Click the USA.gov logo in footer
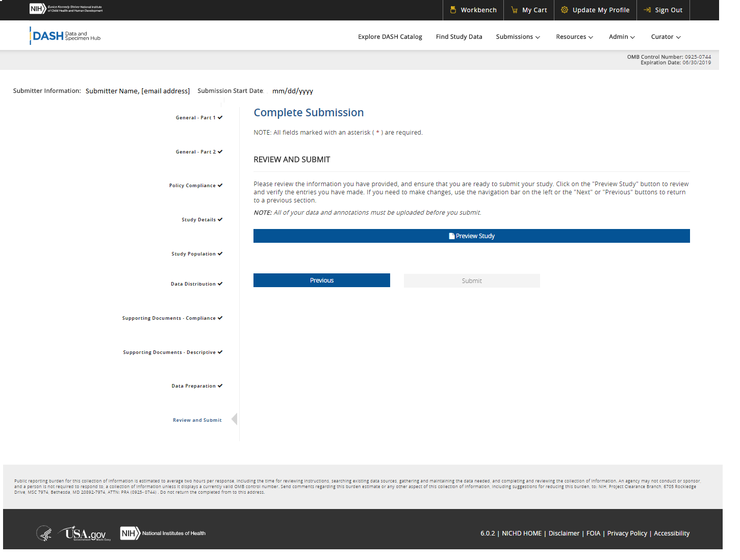Screen dimensions: 740x560 coord(85,533)
